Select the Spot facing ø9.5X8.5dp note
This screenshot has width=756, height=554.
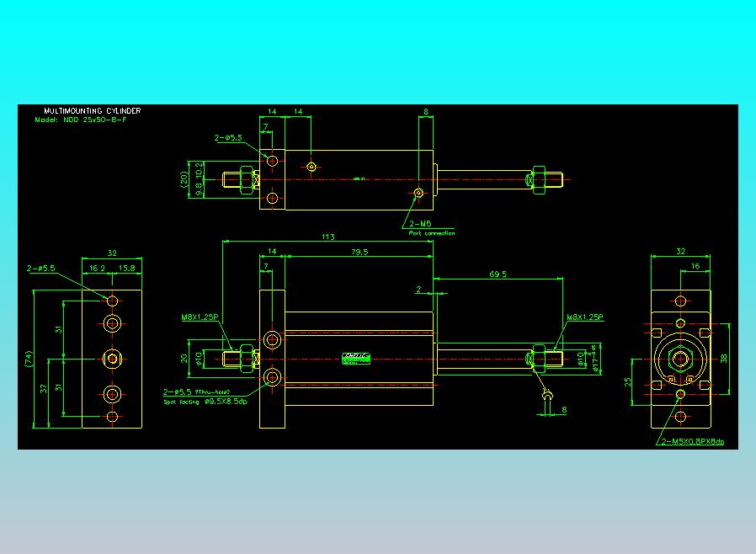tap(205, 402)
